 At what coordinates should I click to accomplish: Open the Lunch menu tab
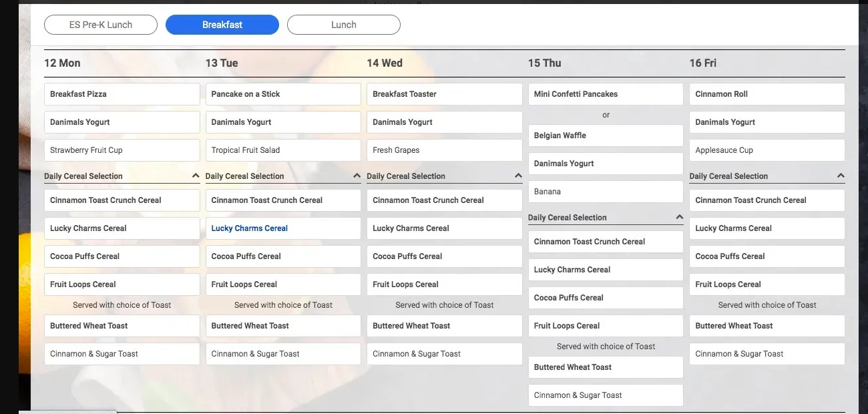click(344, 25)
